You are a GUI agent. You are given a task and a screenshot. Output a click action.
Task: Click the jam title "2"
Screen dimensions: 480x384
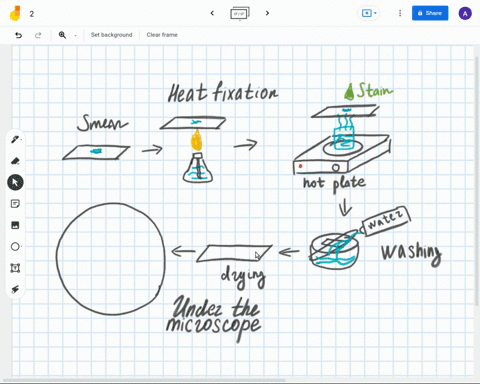[32, 14]
